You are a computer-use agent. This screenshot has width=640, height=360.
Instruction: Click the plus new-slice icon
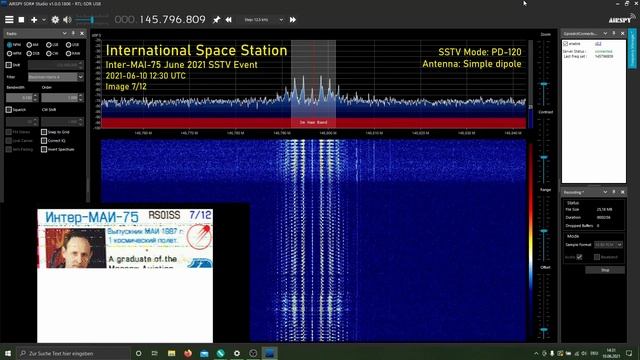click(x=34, y=20)
